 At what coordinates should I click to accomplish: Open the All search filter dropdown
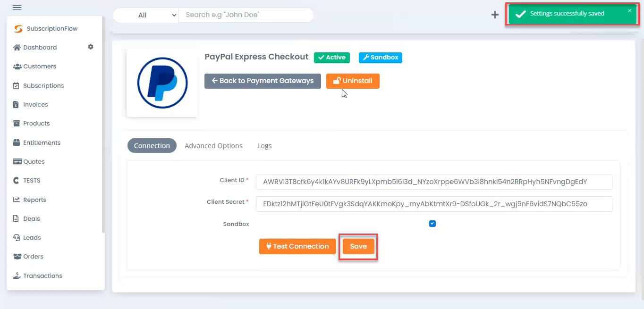pyautogui.click(x=146, y=15)
